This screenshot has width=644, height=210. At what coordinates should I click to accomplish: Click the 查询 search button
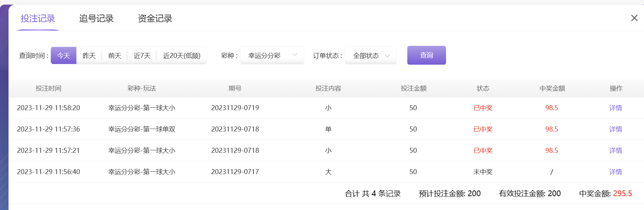pyautogui.click(x=426, y=55)
